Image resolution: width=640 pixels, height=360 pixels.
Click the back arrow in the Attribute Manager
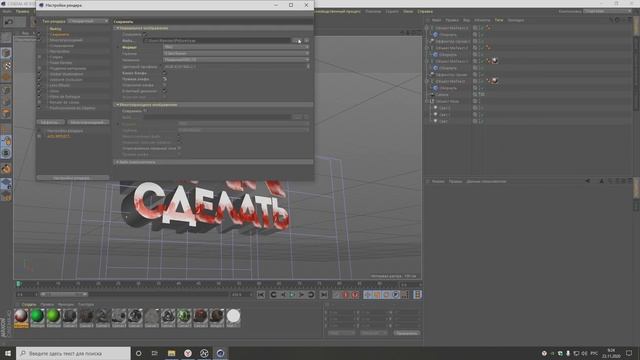(587, 181)
